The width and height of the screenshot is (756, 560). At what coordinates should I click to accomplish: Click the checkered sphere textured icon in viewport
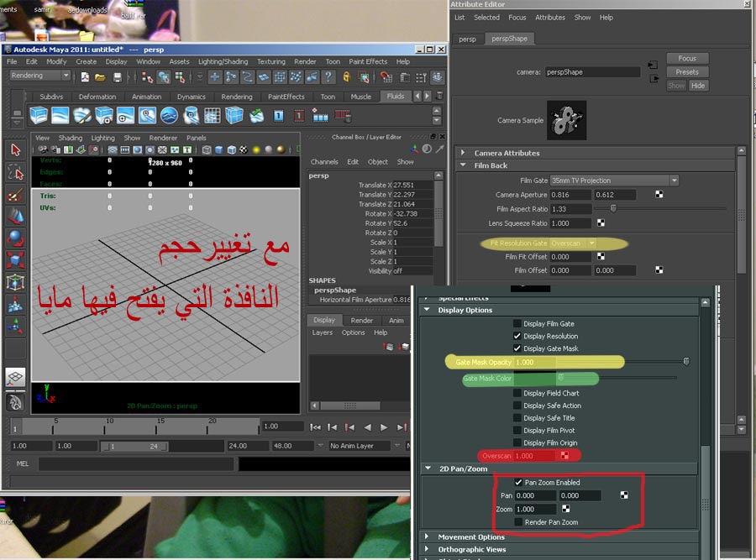click(x=244, y=150)
